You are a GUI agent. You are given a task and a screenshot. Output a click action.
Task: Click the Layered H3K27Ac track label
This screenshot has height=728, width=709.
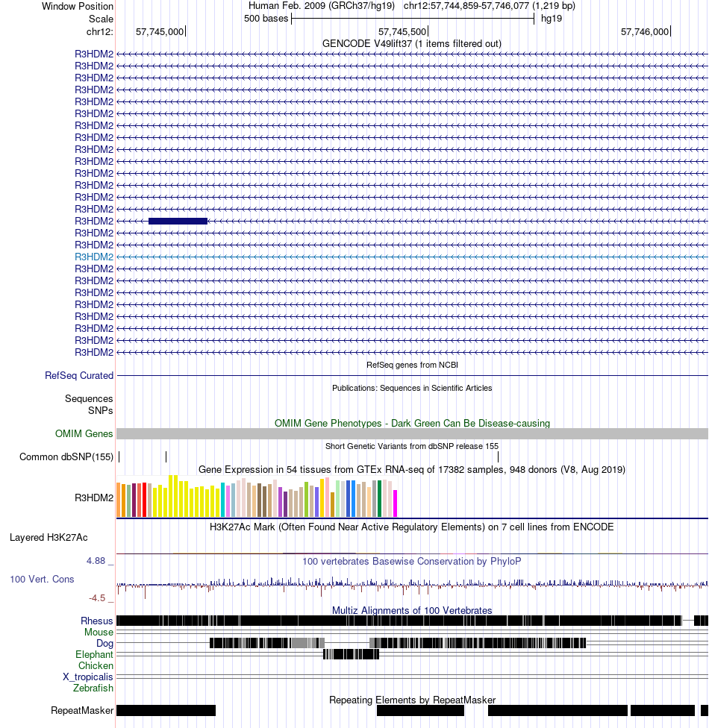[x=49, y=538]
